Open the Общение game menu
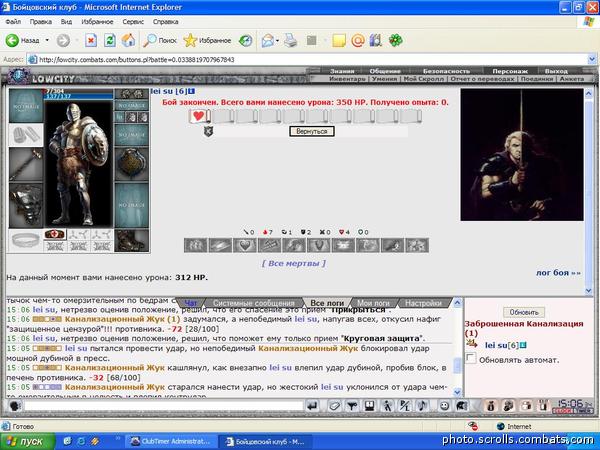Viewport: 600px width, 450px height. 385,71
